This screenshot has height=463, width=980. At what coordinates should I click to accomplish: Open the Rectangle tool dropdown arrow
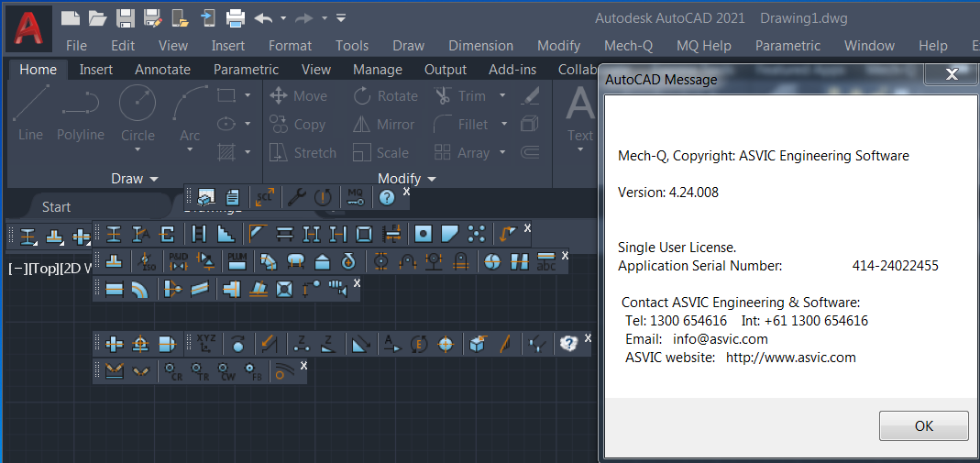click(x=248, y=95)
